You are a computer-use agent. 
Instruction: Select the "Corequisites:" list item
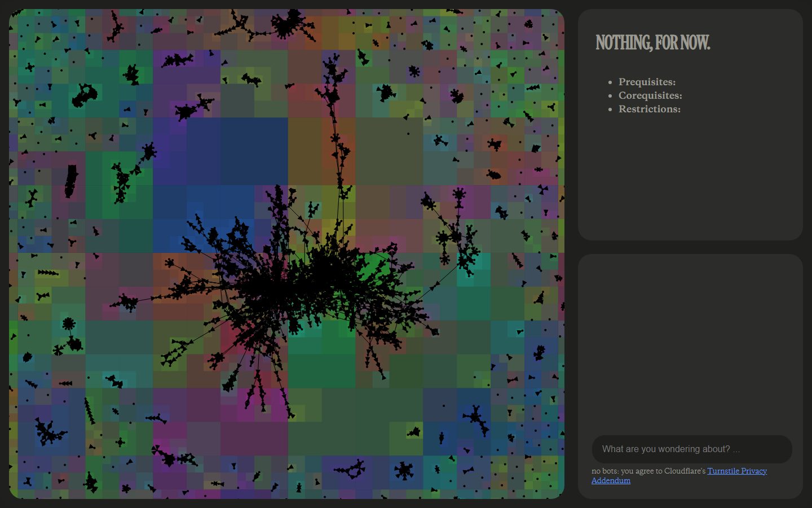(x=650, y=95)
